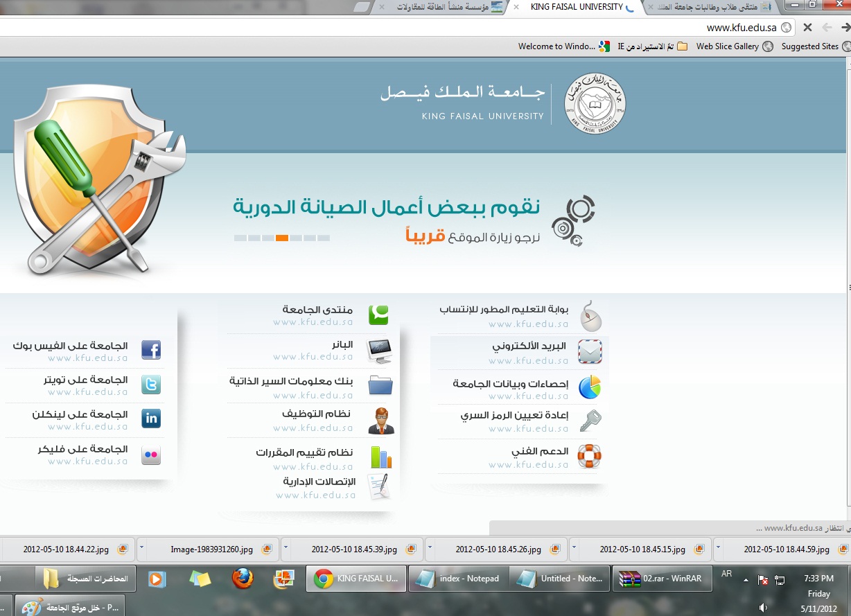
Task: Open the technical support lifebuoy icon
Action: click(x=590, y=456)
